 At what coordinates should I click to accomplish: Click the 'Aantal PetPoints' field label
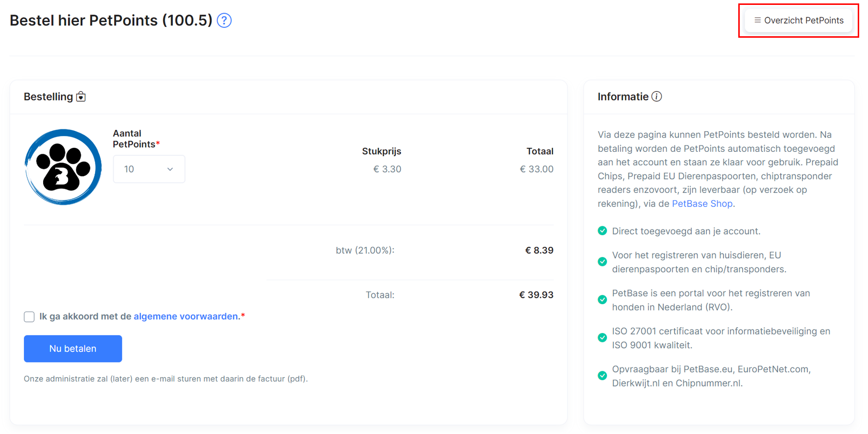136,139
